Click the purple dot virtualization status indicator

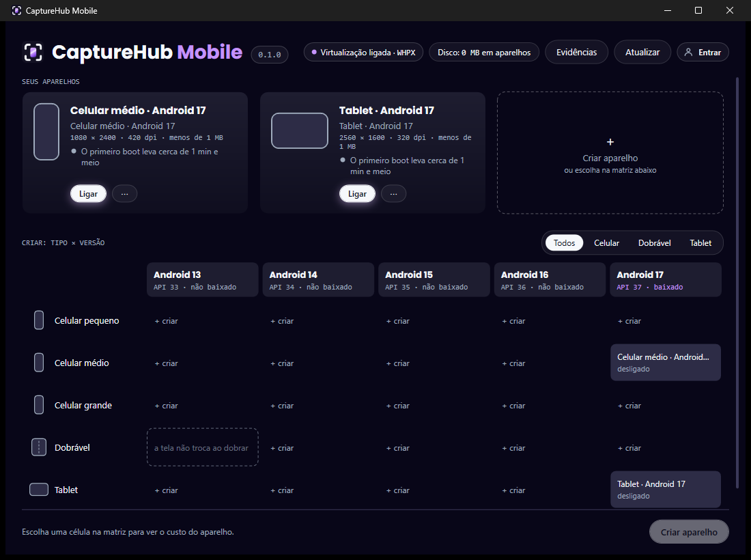click(x=314, y=52)
